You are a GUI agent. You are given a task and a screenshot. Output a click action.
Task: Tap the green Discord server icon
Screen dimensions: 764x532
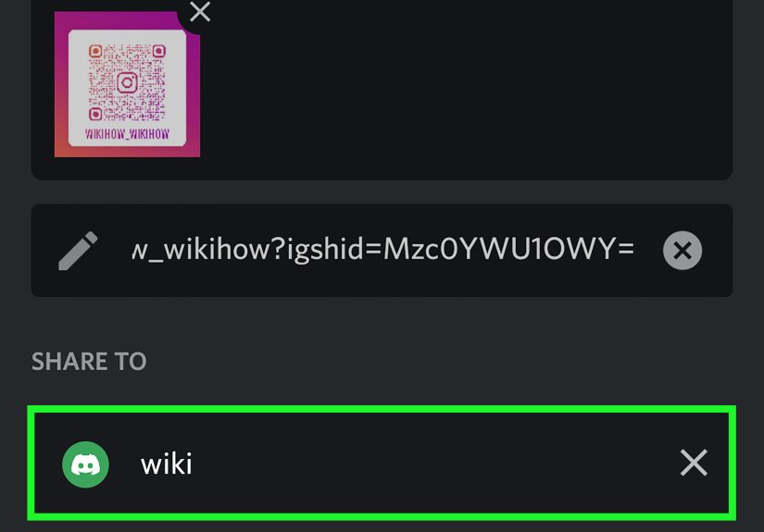[x=85, y=464]
